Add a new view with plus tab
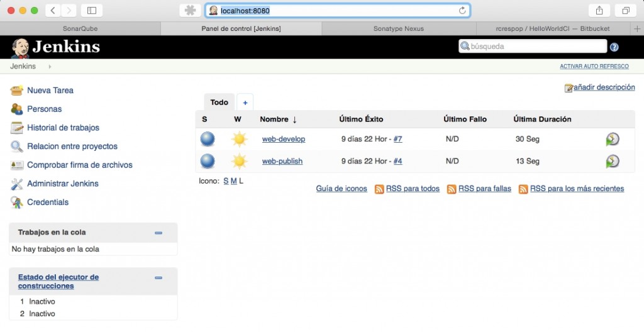This screenshot has width=644, height=332. coord(245,102)
